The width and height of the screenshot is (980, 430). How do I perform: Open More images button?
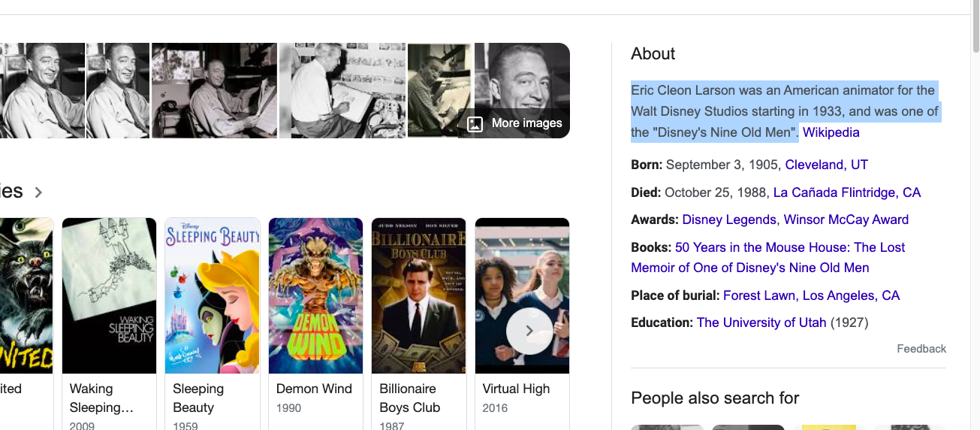(514, 123)
